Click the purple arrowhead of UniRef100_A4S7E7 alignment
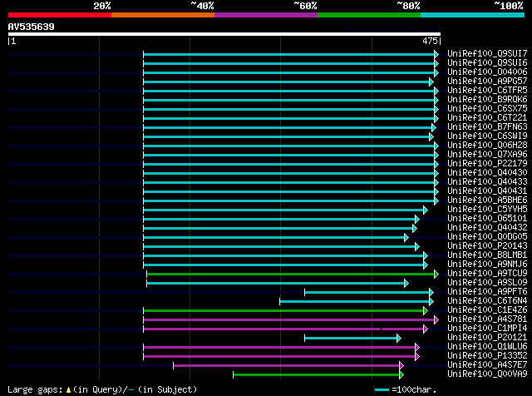 coord(401,366)
